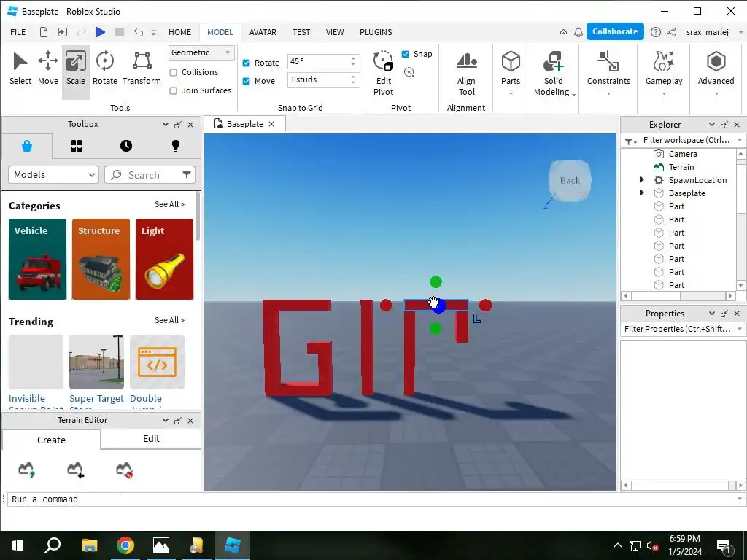
Task: Open Toolbox panel options chevron
Action: (166, 124)
